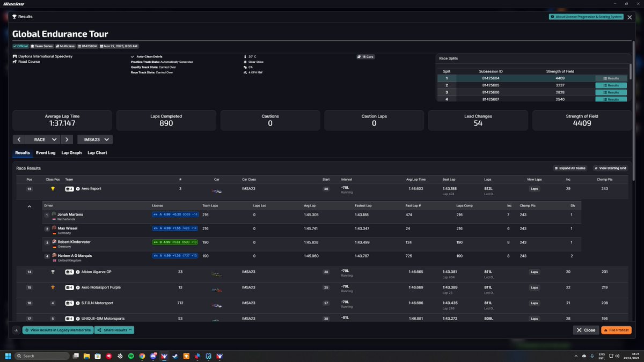Click the trophy icon in Aero Esport row
Image resolution: width=644 pixels, height=362 pixels.
(x=53, y=189)
